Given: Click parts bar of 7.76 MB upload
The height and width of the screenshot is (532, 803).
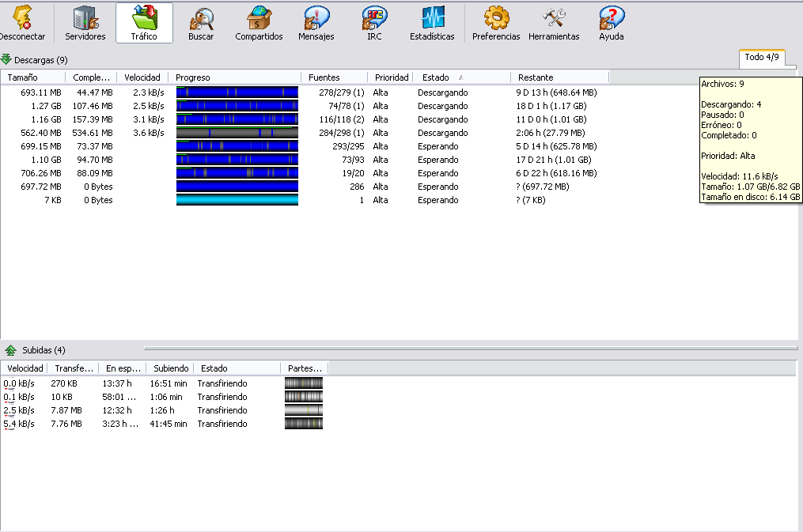Looking at the screenshot, I should [x=304, y=424].
